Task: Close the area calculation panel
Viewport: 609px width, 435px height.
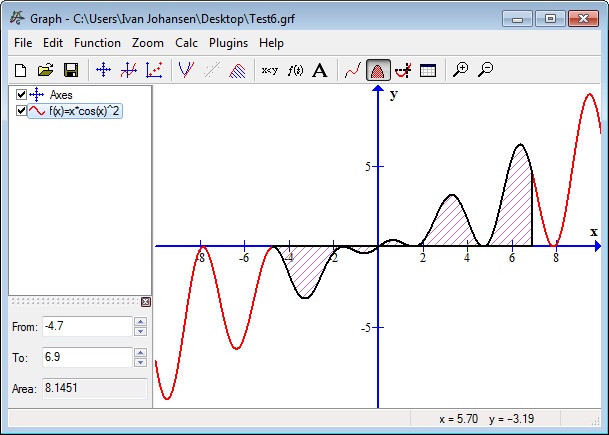Action: click(x=146, y=302)
